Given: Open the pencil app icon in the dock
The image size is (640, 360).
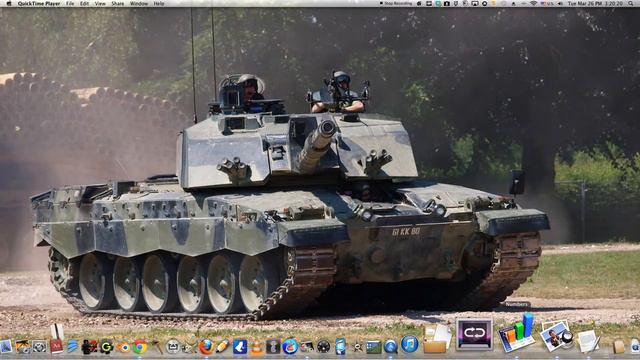Looking at the screenshot, I should pyautogui.click(x=222, y=346).
